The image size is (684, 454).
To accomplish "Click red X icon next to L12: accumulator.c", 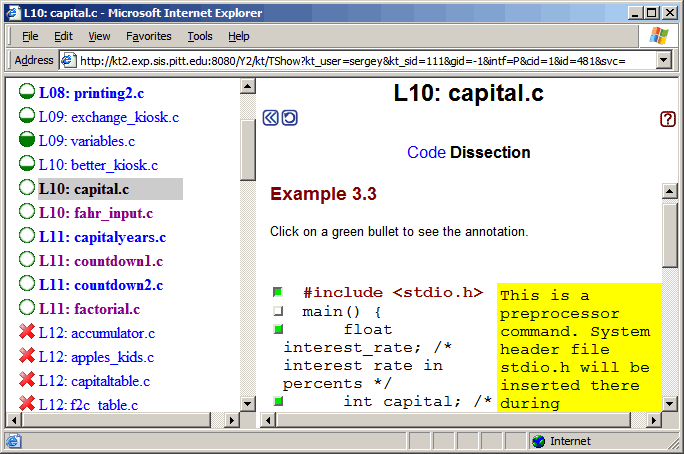I will click(x=27, y=332).
